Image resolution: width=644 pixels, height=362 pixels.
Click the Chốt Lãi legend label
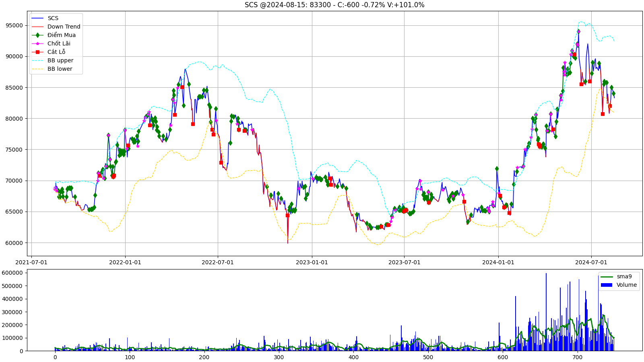(59, 43)
